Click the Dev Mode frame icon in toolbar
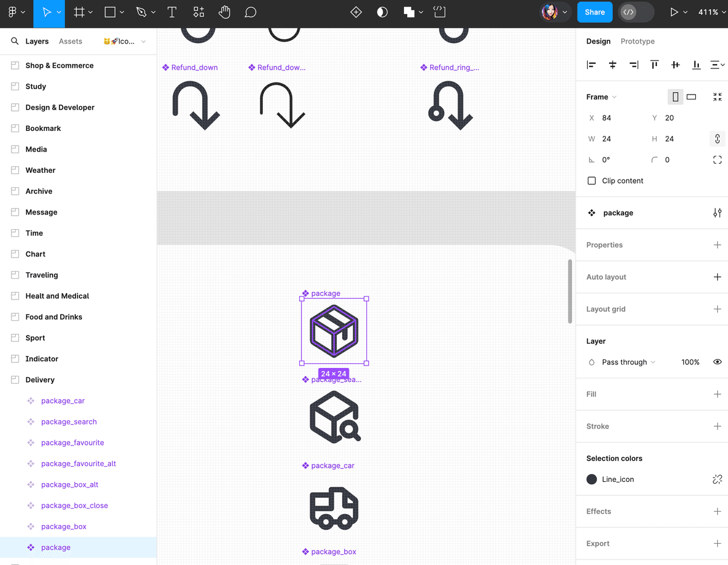This screenshot has width=728, height=565. tap(439, 12)
